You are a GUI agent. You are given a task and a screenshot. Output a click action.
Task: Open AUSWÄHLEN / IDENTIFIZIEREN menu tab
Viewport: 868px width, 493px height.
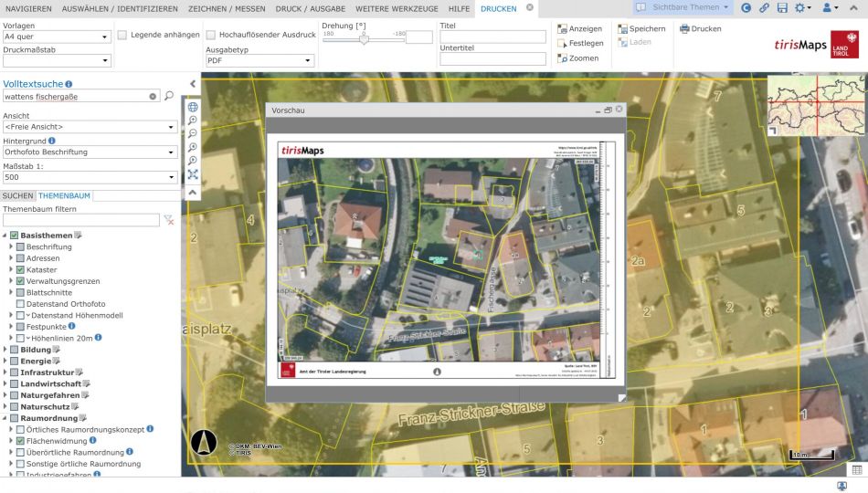tap(120, 9)
